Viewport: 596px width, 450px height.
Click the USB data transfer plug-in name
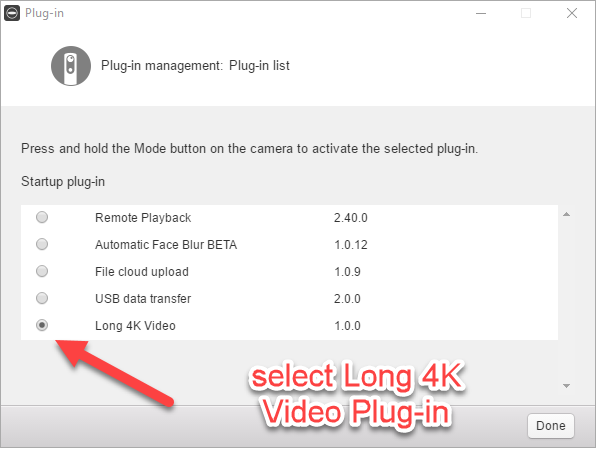(143, 299)
